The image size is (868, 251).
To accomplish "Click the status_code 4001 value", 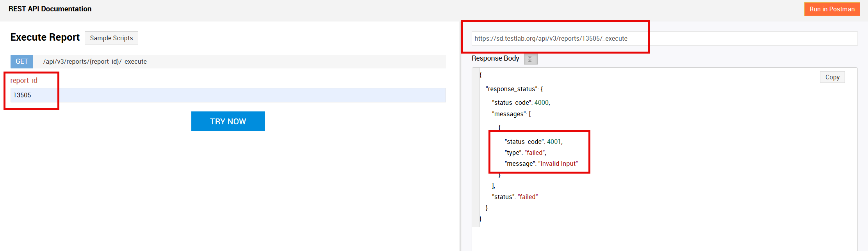I will coord(554,142).
